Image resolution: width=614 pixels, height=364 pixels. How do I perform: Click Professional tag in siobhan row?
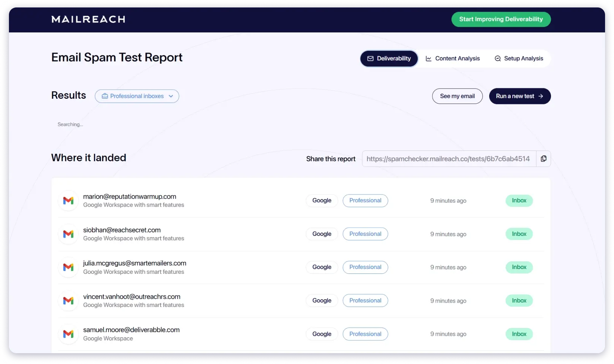pos(365,234)
